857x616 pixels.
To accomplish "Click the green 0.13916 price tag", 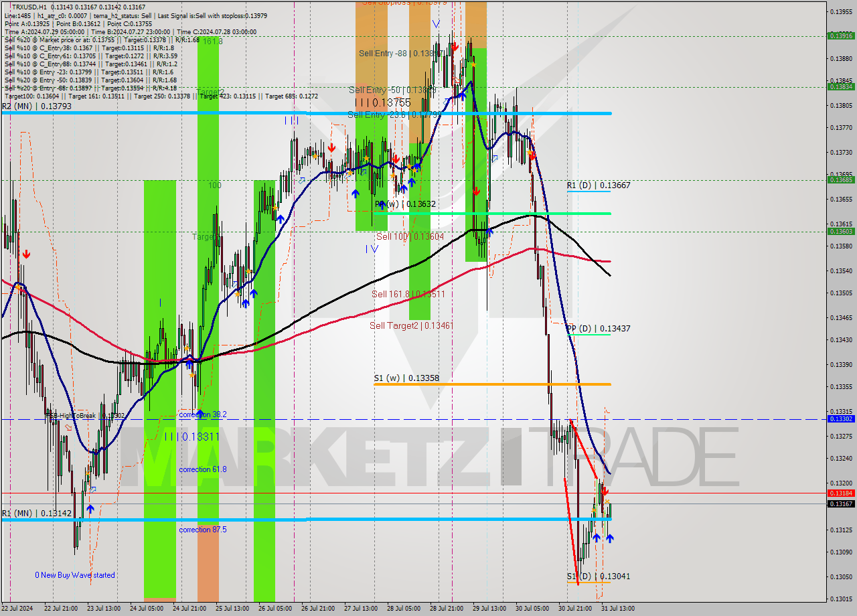I will [841, 35].
